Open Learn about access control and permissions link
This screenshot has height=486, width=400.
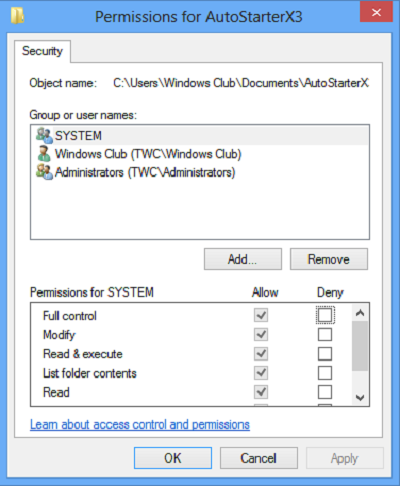(140, 424)
